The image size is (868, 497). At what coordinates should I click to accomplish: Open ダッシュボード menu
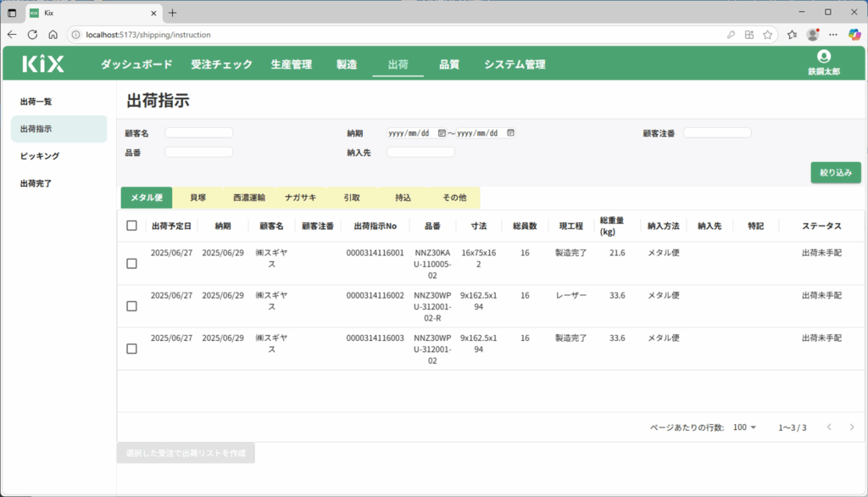136,64
